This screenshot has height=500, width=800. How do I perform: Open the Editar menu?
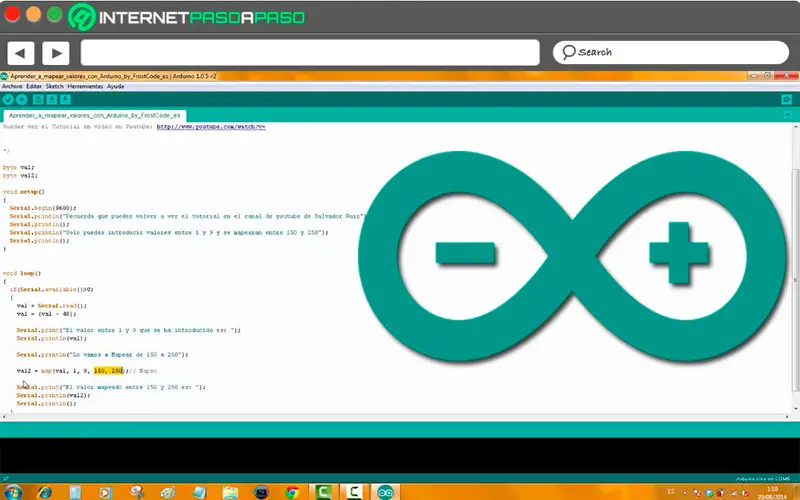click(34, 86)
